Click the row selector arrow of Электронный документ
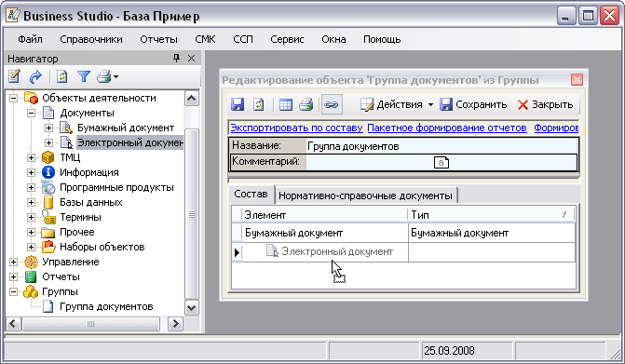This screenshot has height=364, width=625. coord(237,252)
